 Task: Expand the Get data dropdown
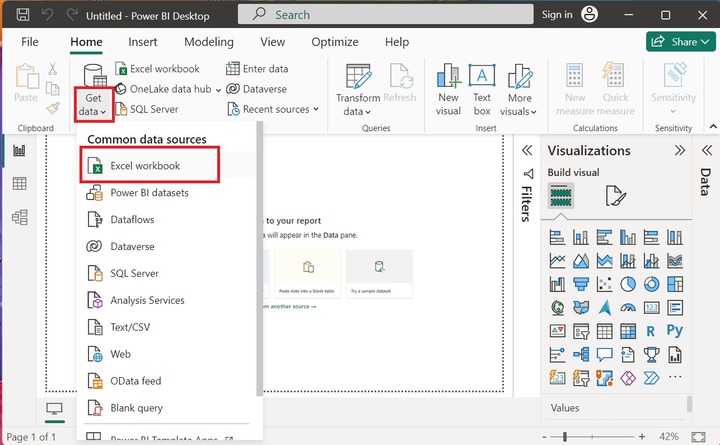(x=93, y=105)
